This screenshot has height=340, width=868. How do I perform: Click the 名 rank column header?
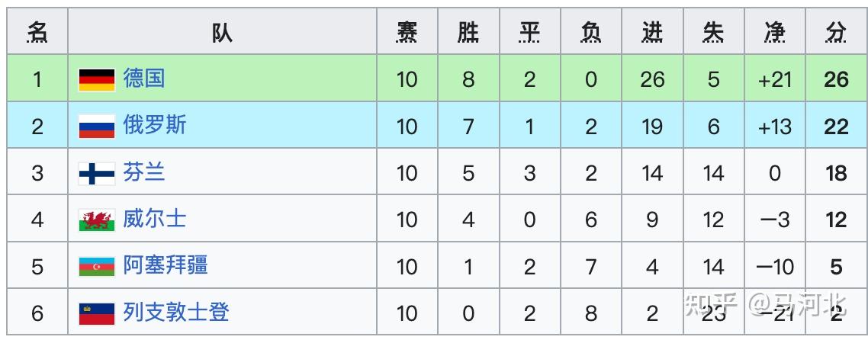coord(37,32)
